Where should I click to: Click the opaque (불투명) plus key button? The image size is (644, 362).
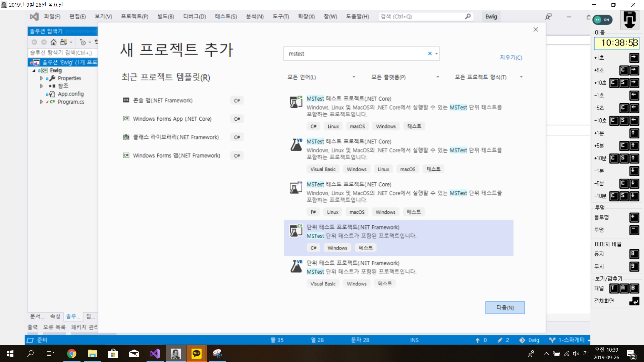[x=634, y=218]
